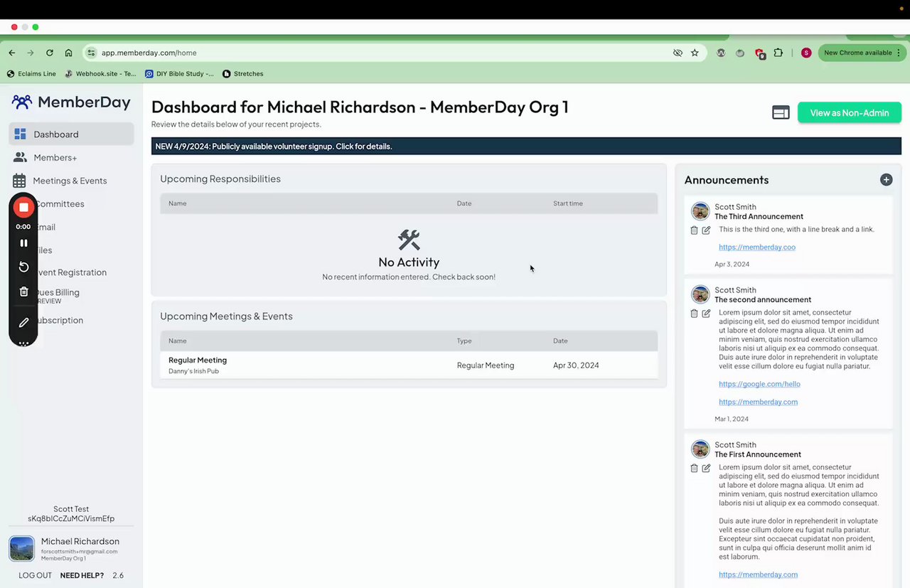Go forward with browser forward arrow
This screenshot has width=910, height=588.
[x=31, y=53]
